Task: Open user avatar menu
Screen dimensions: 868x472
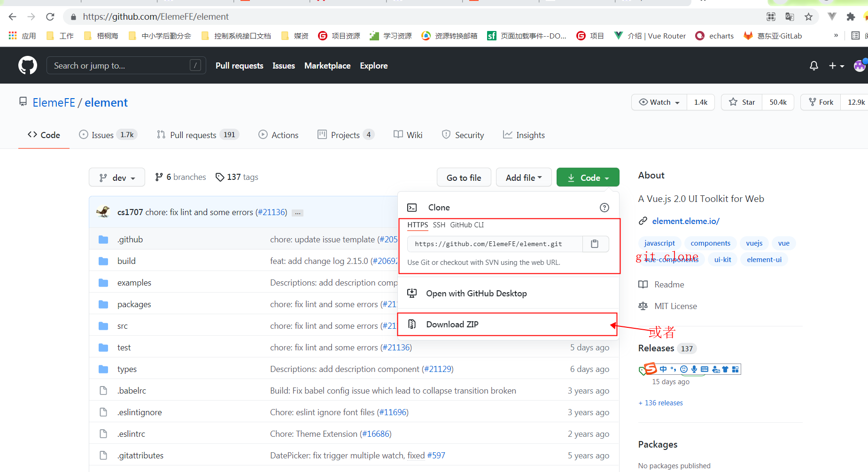Action: (x=860, y=66)
